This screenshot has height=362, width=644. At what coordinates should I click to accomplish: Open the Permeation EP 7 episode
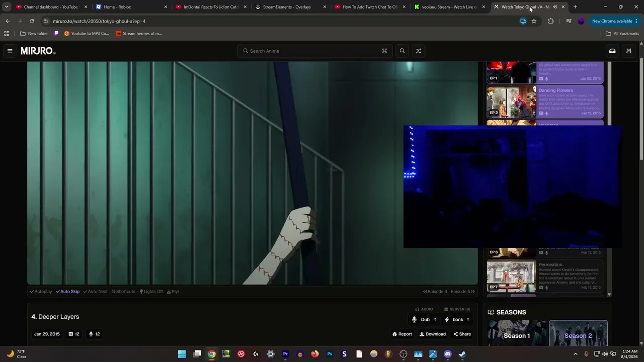point(545,276)
